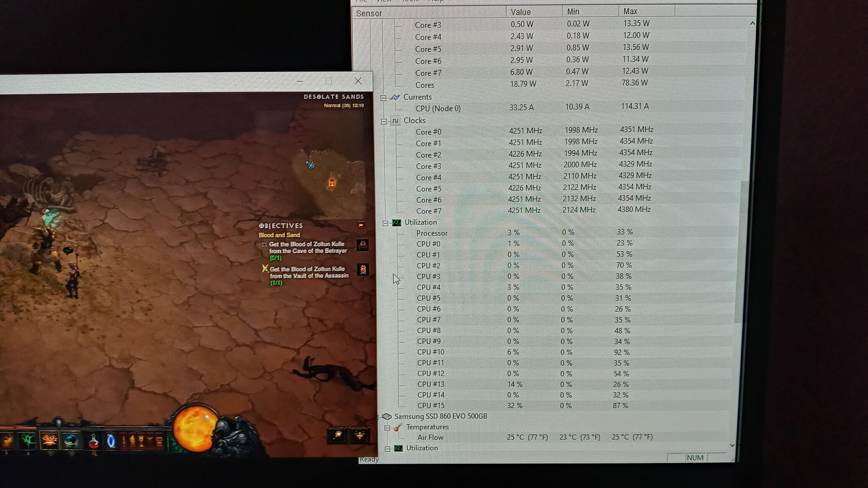Click the gold trophy-shaped button at game's lower right

pyautogui.click(x=360, y=435)
